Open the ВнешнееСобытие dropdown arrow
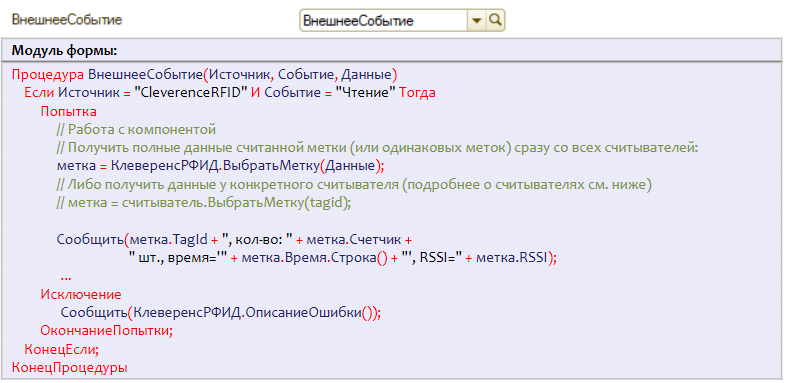The image size is (785, 383). click(477, 21)
